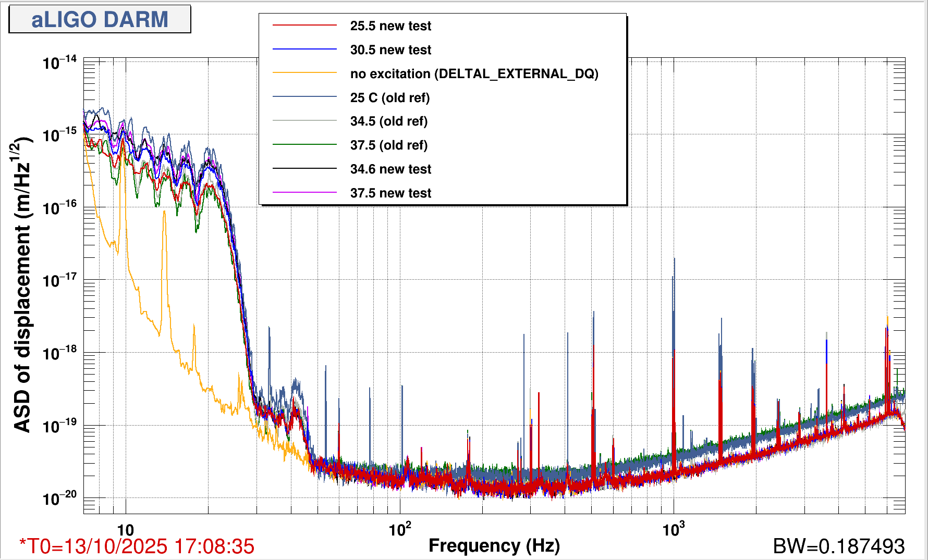Viewport: 928px width, 560px height.
Task: Select the orange no excitation legend line
Action: [304, 73]
